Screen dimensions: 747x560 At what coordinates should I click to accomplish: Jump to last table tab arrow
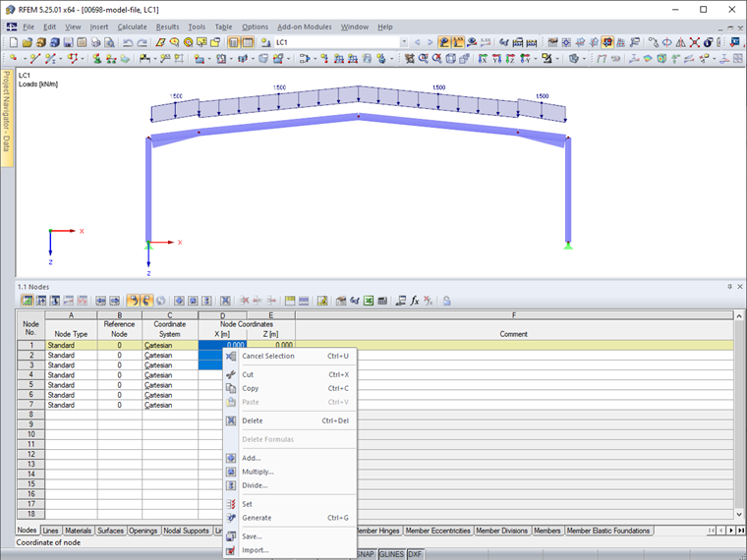click(741, 531)
